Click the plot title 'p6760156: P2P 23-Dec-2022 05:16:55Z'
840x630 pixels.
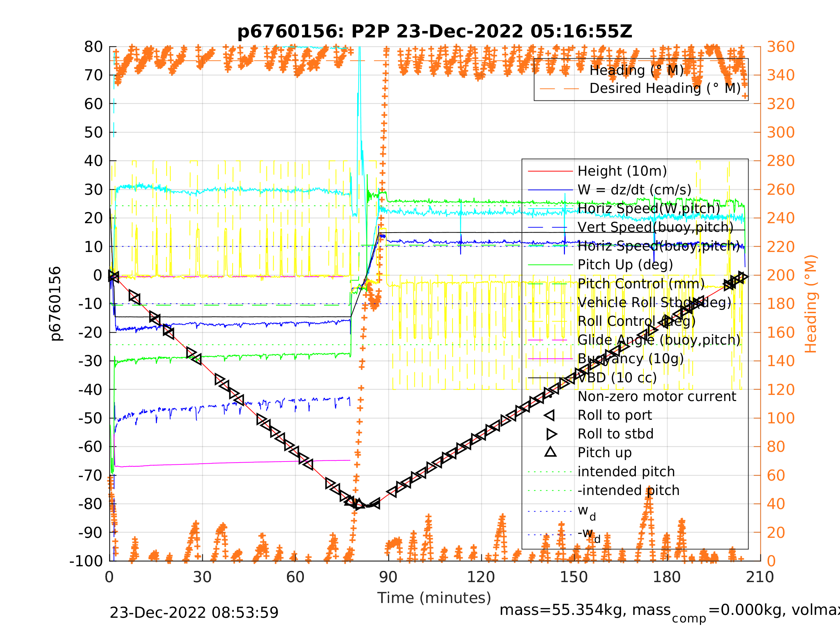[435, 32]
